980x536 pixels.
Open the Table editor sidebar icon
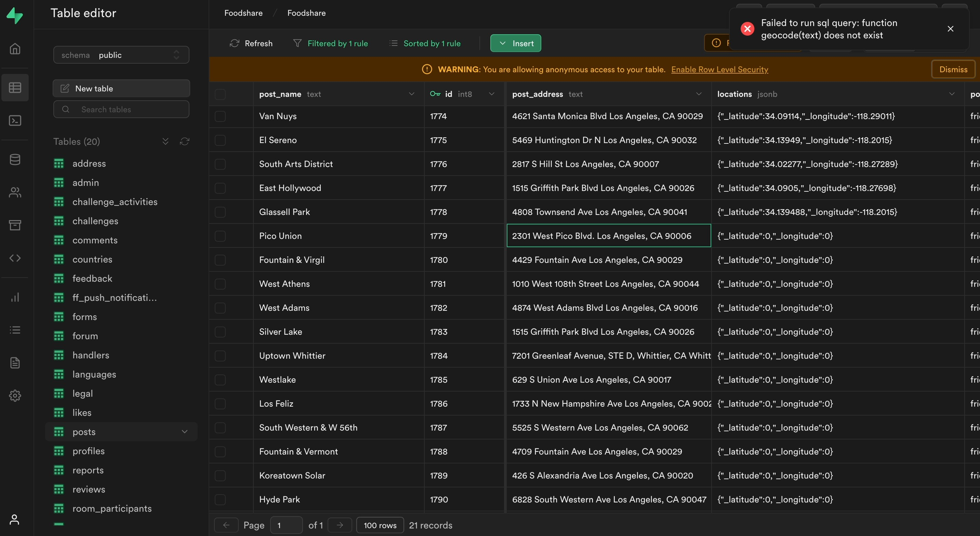click(x=15, y=88)
